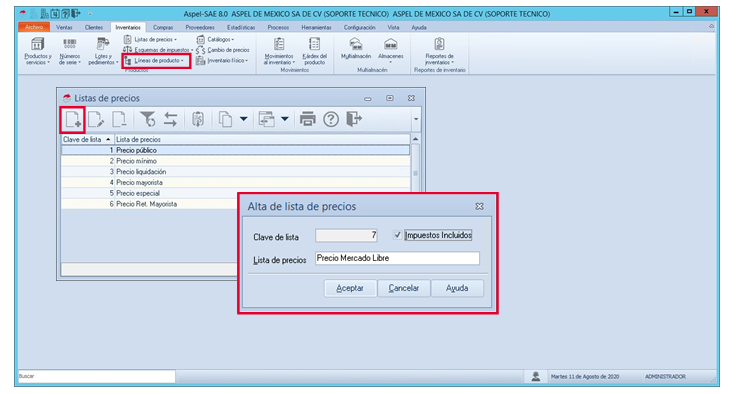
Task: Click the exit icon in quick access bar
Action: 76,14
